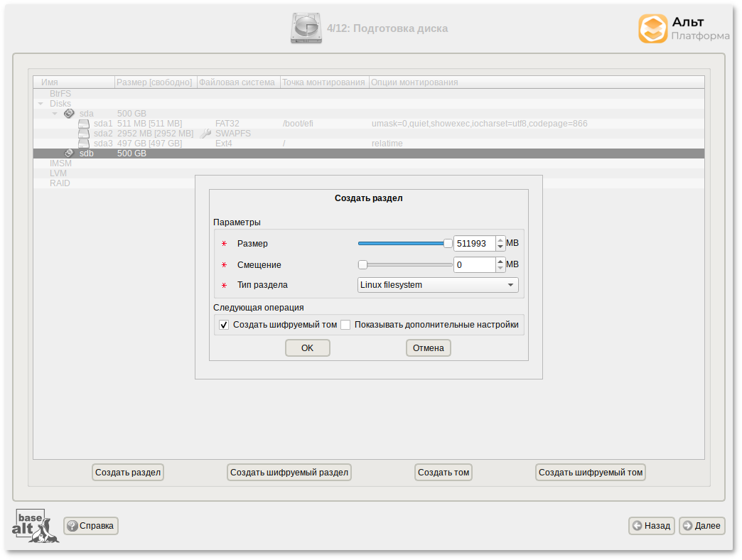
Task: Open the 'Тип раздела' dropdown
Action: click(438, 285)
